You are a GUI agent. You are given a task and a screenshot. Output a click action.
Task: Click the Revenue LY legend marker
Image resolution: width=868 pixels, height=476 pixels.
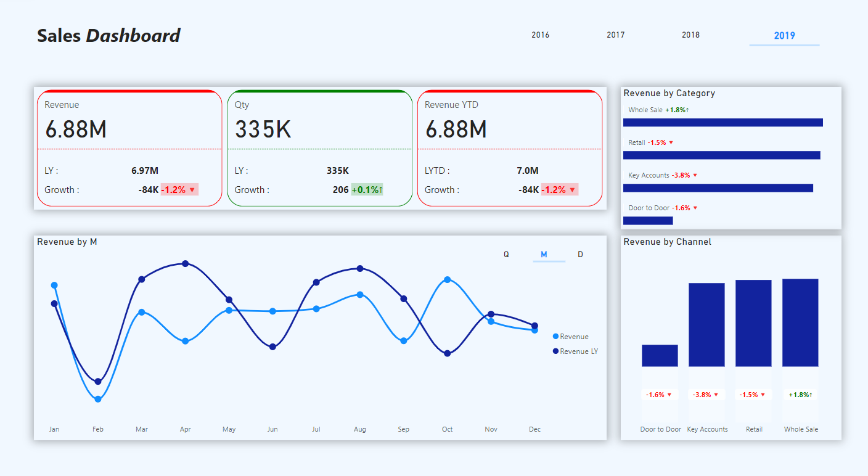(556, 351)
